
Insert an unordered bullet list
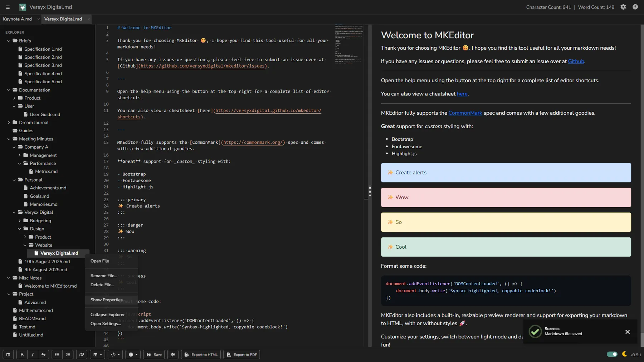[57, 354]
